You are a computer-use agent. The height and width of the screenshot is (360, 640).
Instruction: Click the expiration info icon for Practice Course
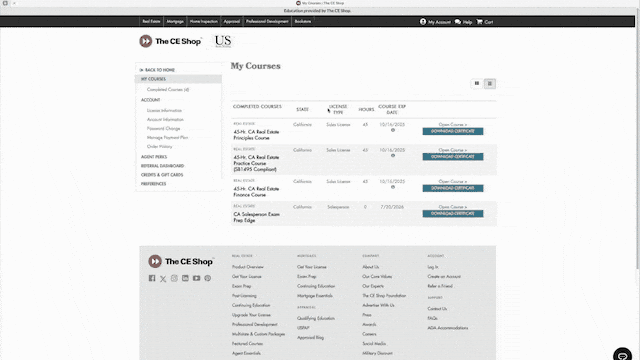pos(393,156)
